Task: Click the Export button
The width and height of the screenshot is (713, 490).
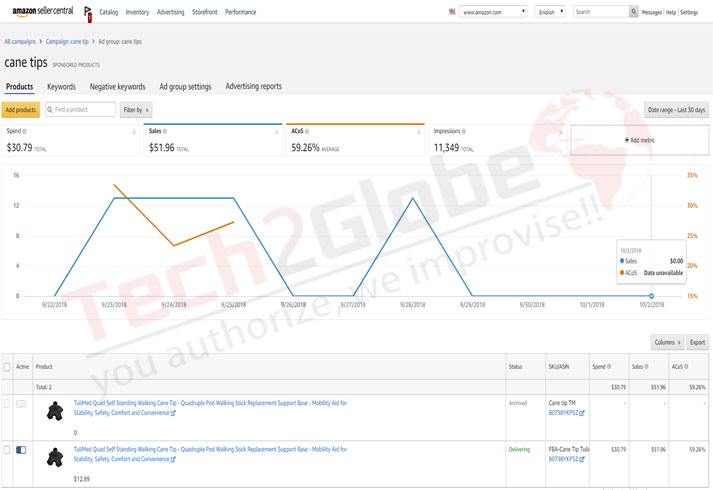Action: 697,341
